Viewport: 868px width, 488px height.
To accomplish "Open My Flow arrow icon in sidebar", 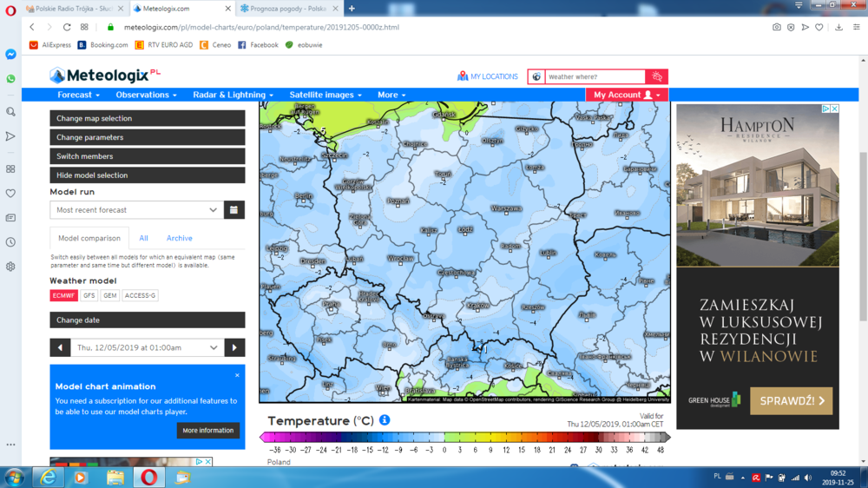I will (10, 136).
